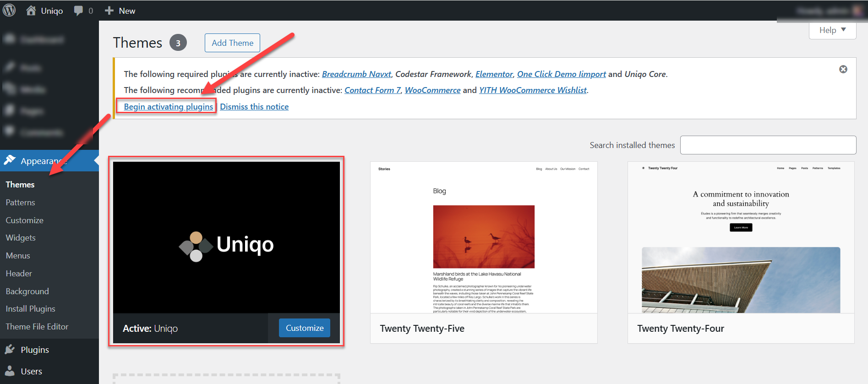The height and width of the screenshot is (384, 868).
Task: Click Begin activating plugins link
Action: click(x=168, y=107)
